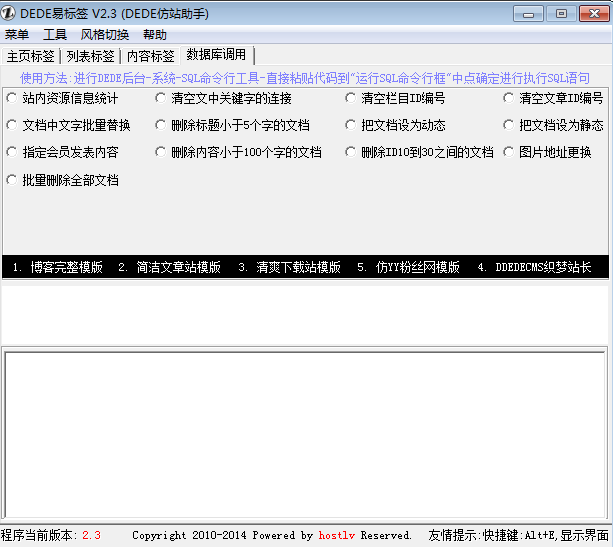Open the 风格切换 menu
Viewport: 613px width, 547px height.
click(105, 35)
